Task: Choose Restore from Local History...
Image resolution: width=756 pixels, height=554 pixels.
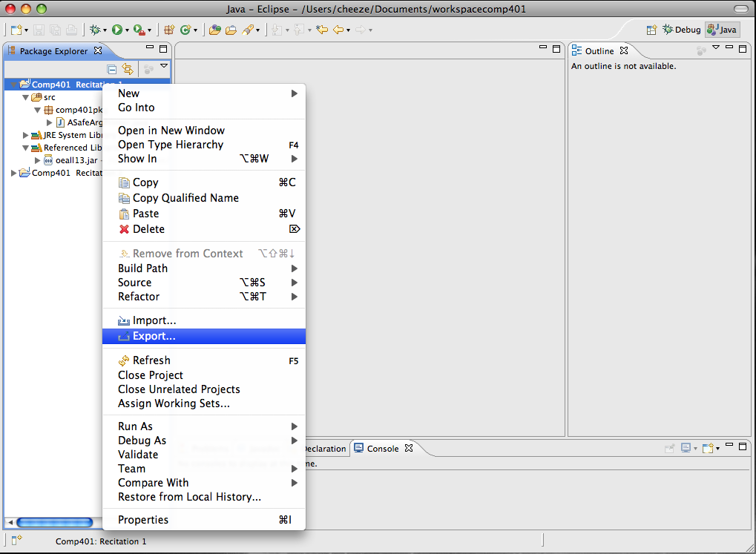Action: [204, 497]
